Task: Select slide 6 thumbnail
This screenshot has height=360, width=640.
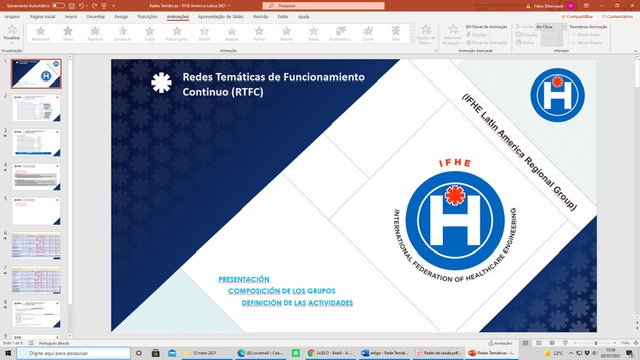Action: coord(36,246)
